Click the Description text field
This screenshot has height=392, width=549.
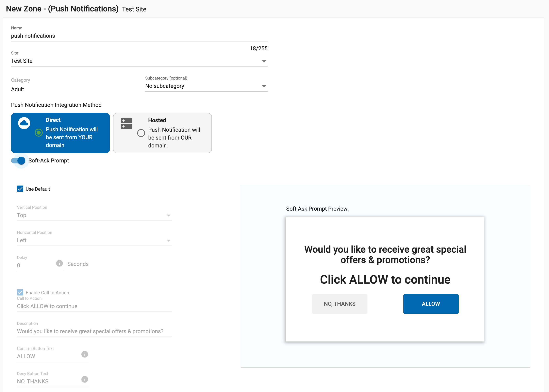coord(94,331)
